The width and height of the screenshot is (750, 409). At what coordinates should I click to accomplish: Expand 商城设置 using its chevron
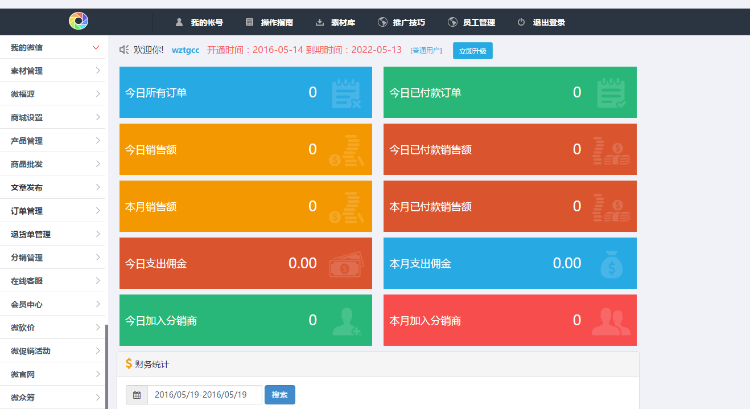(x=98, y=117)
